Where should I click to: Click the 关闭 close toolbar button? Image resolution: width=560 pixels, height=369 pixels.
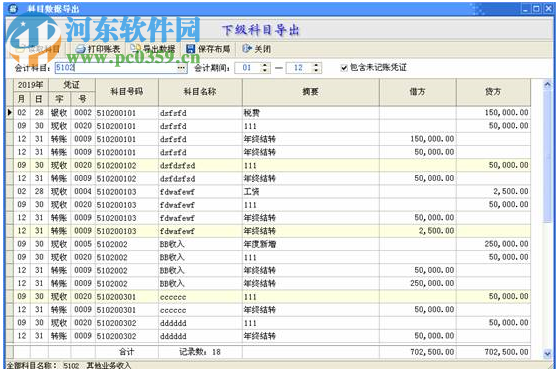256,49
